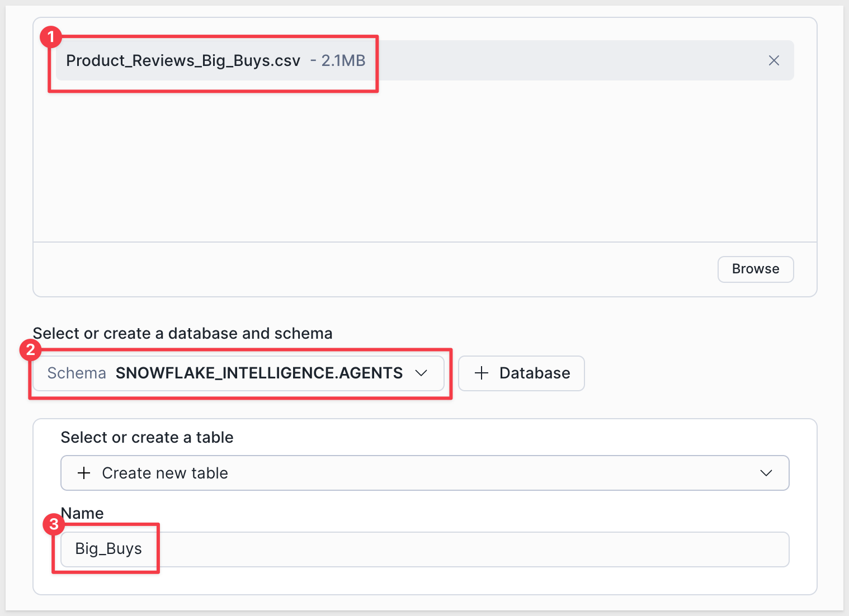Expand the table selector chevron arrow
Viewport: 849px width, 616px height.
pos(766,473)
